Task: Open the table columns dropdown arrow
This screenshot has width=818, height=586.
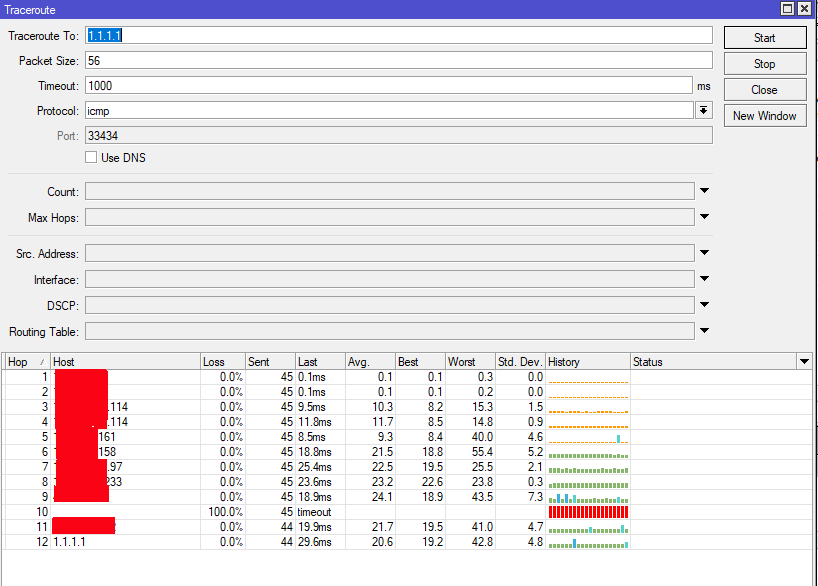Action: [x=804, y=361]
